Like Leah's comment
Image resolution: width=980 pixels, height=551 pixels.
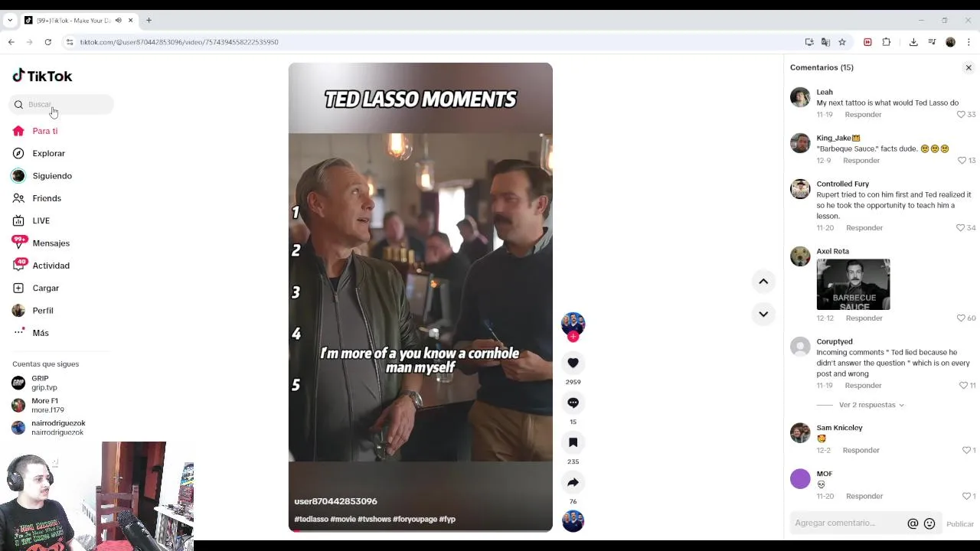(x=961, y=115)
